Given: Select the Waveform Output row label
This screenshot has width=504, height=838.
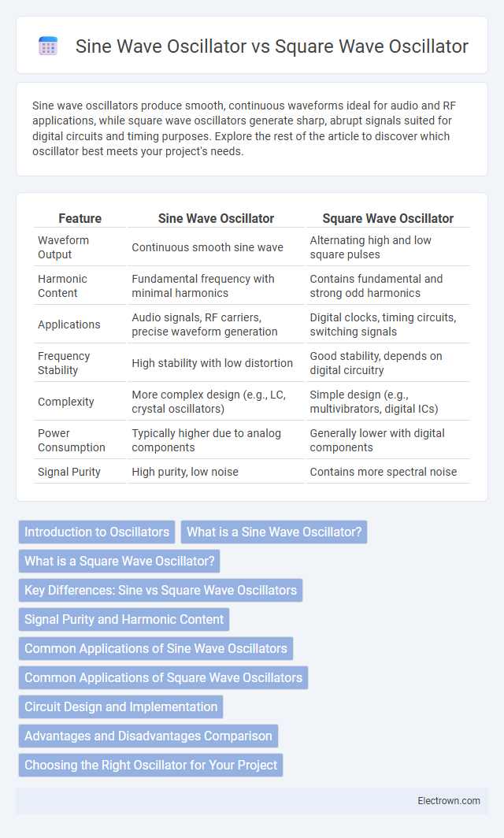Looking at the screenshot, I should pyautogui.click(x=63, y=247).
